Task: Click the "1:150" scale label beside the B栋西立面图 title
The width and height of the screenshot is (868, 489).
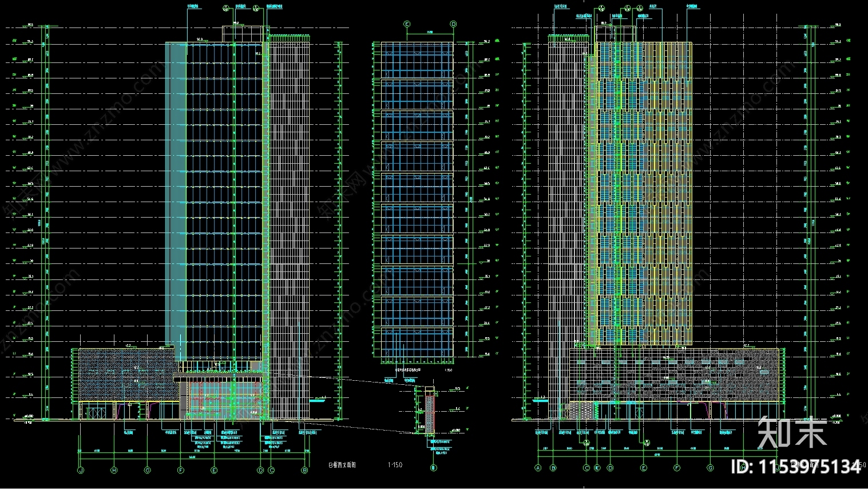Action: coord(395,465)
